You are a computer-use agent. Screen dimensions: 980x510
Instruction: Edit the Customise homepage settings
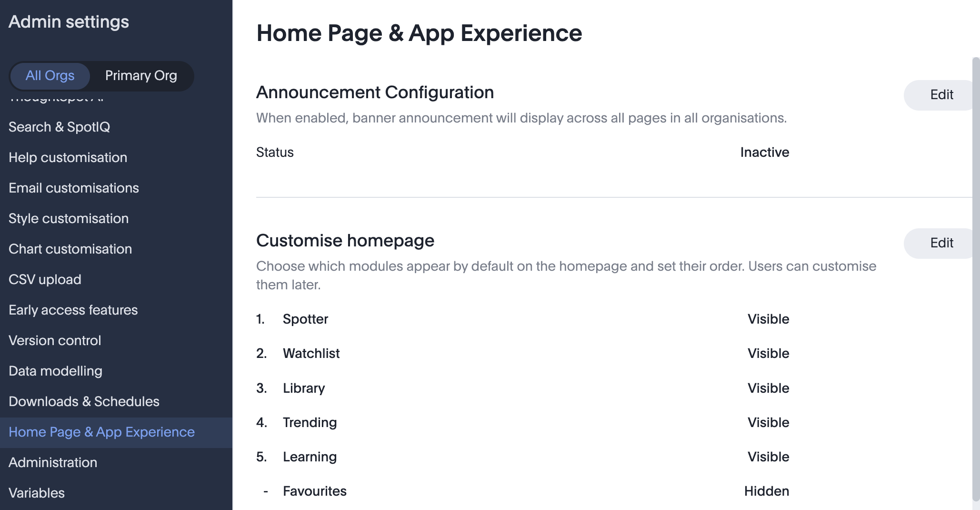[x=940, y=243]
